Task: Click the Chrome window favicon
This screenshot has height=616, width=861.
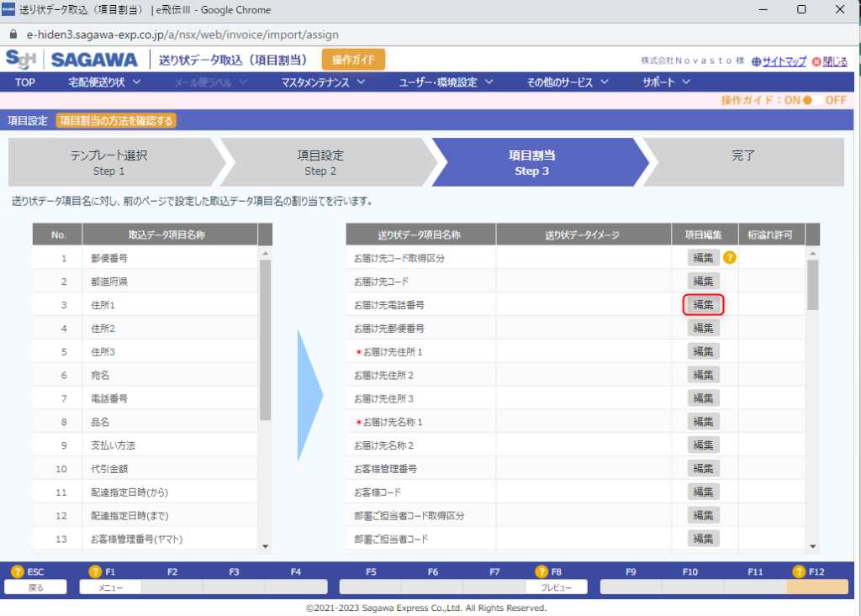Action: (x=8, y=9)
